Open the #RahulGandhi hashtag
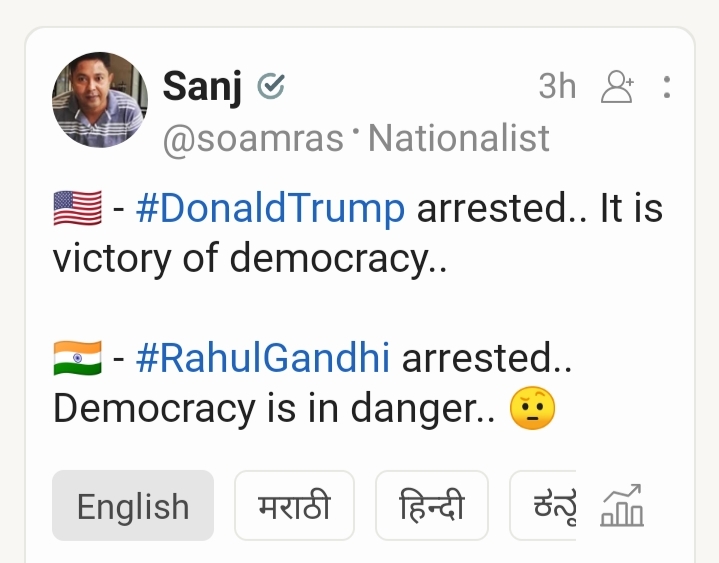This screenshot has height=563, width=719. (x=263, y=358)
